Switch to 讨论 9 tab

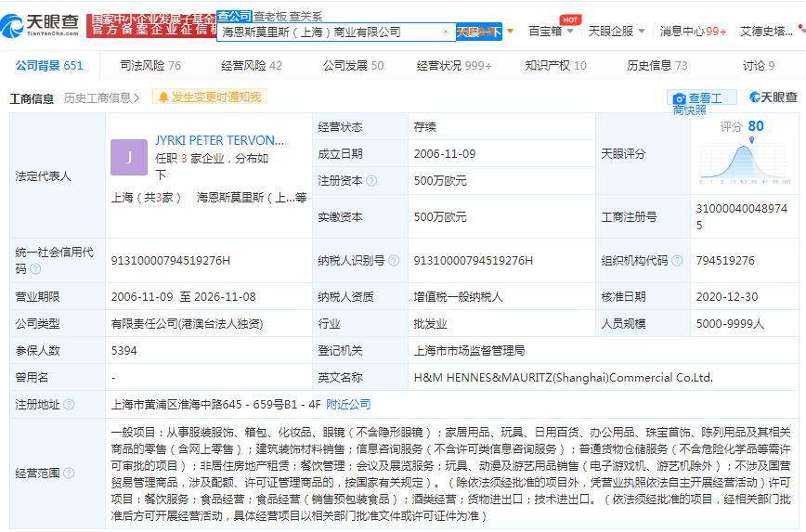point(759,66)
